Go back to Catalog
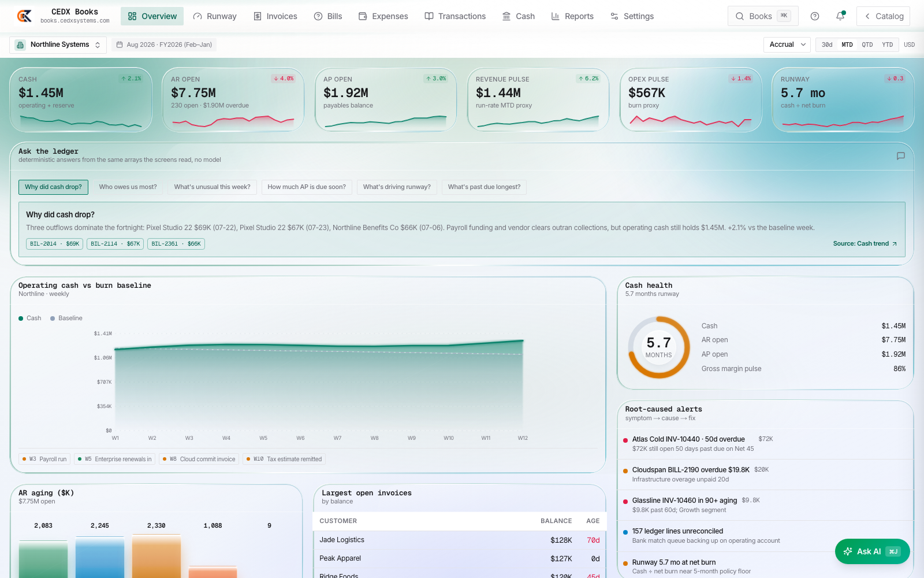Viewport: 924px width, 578px height. [x=883, y=16]
